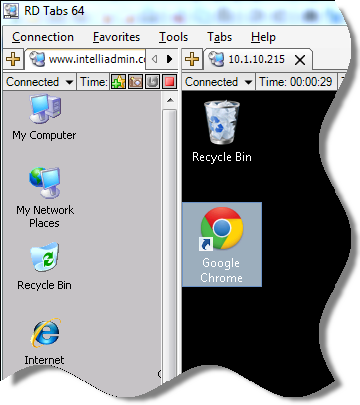Select Recycle Bin in 10.1.10.215 session

(x=222, y=132)
